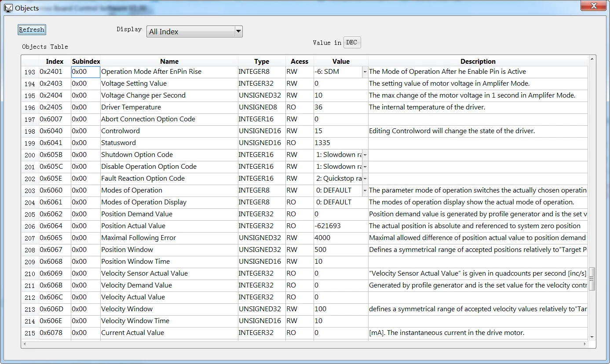Open Fault Reaction Option Code value dropdown
Viewport: 610px width, 364px height.
pos(365,178)
